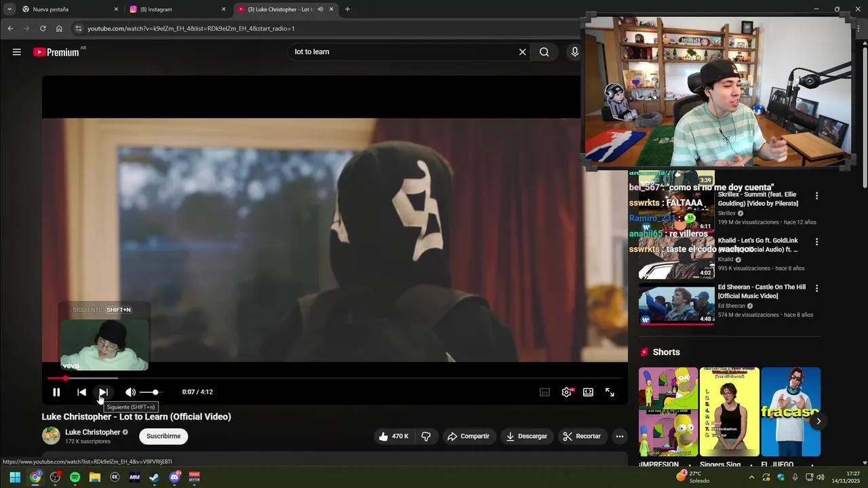Open the Windows Start menu
The height and width of the screenshot is (488, 868).
pyautogui.click(x=15, y=477)
